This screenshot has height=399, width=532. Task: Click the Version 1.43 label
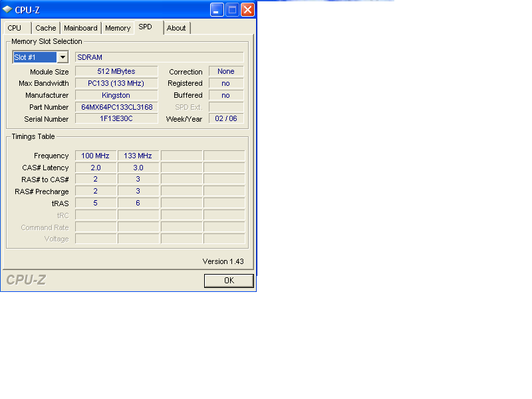[223, 261]
